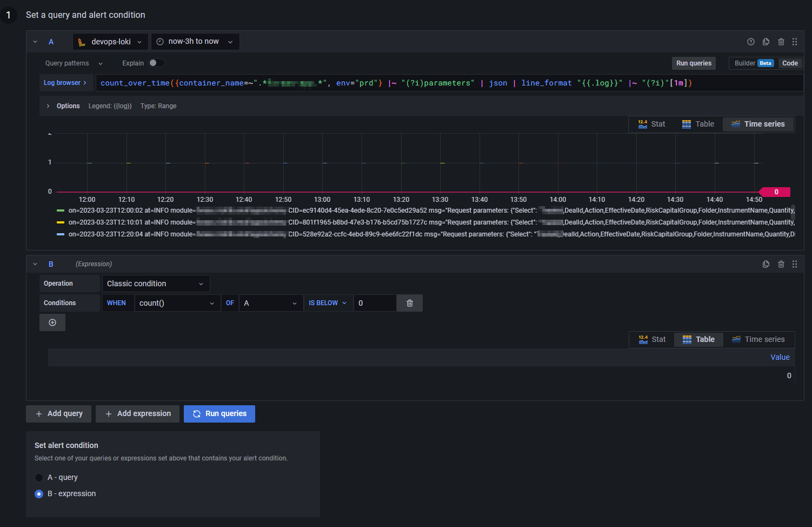Switch expression B view to Table
812x527 pixels.
point(698,339)
